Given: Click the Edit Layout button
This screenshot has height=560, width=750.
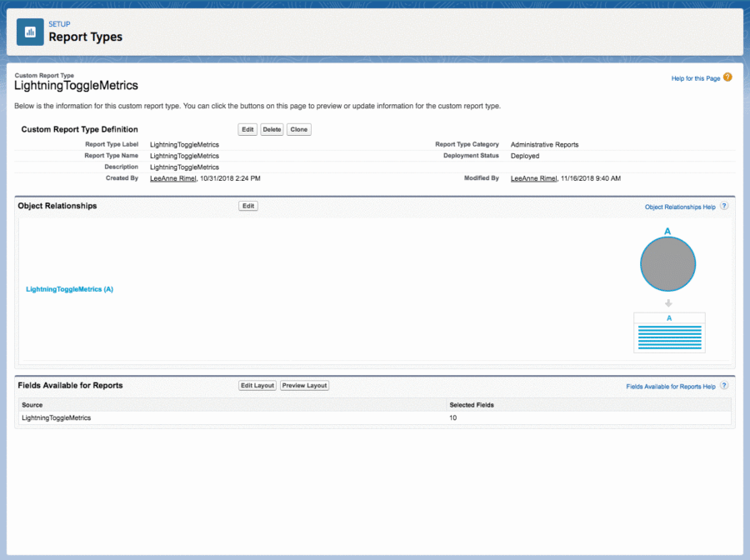Looking at the screenshot, I should 257,386.
